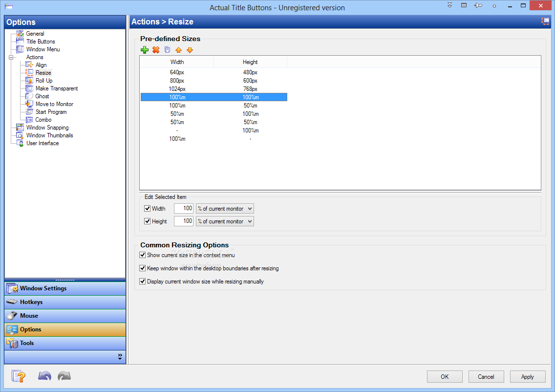
Task: Select the Title Buttons icon in the tree
Action: [20, 42]
